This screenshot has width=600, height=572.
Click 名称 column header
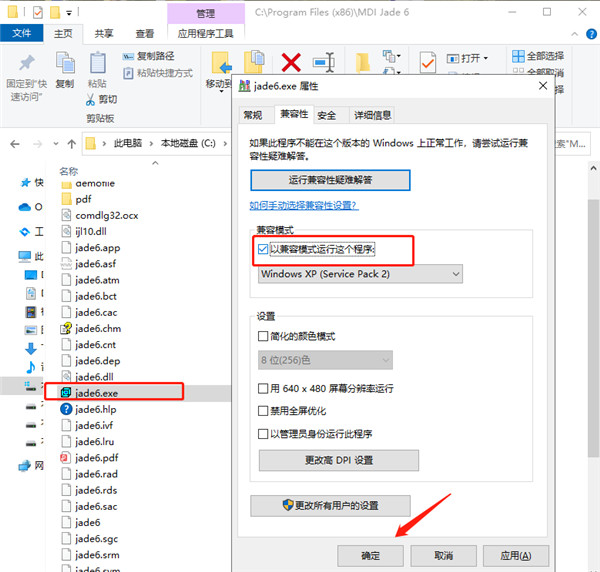tap(69, 171)
